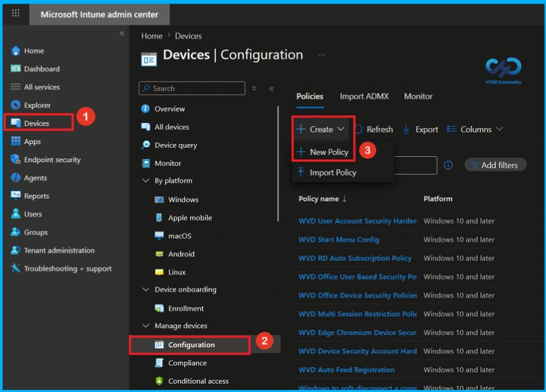The width and height of the screenshot is (546, 392).
Task: Open WVD Multi Session Restriction policy
Action: pos(358,314)
